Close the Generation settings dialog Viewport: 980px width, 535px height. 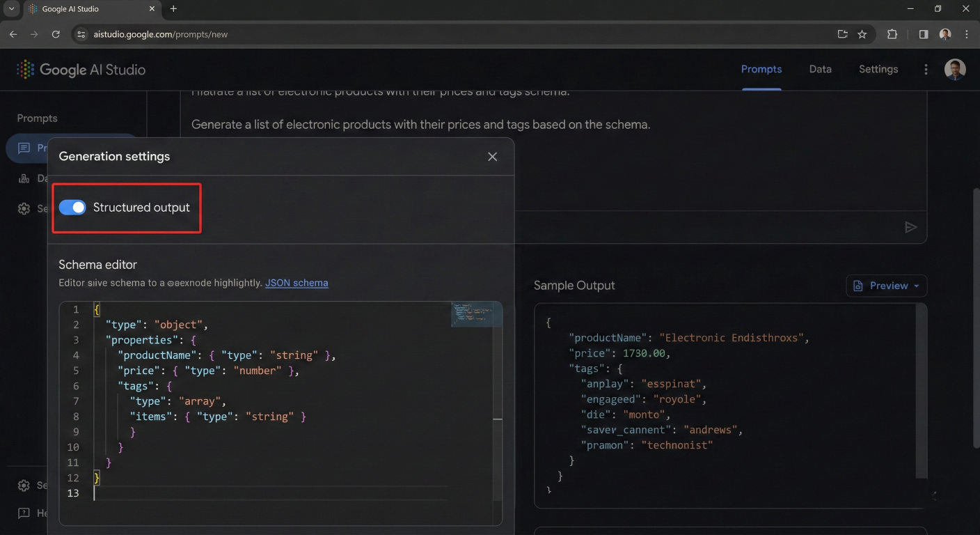click(x=492, y=157)
